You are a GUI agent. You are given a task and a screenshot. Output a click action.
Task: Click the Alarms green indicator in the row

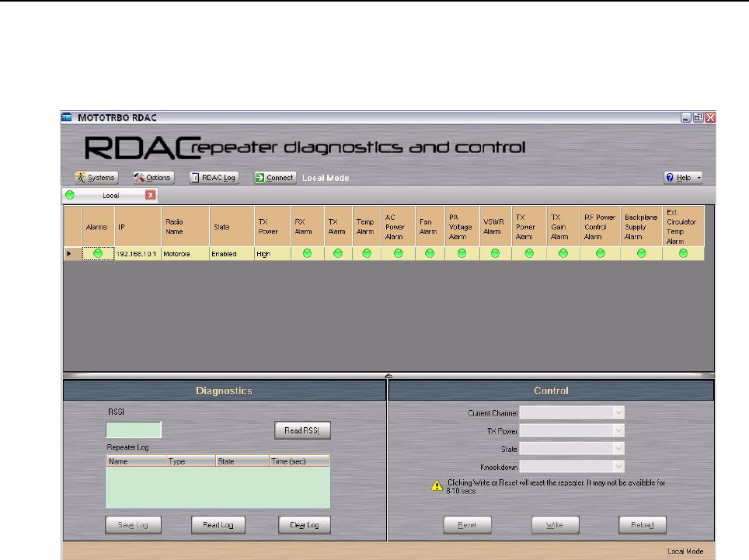(98, 253)
